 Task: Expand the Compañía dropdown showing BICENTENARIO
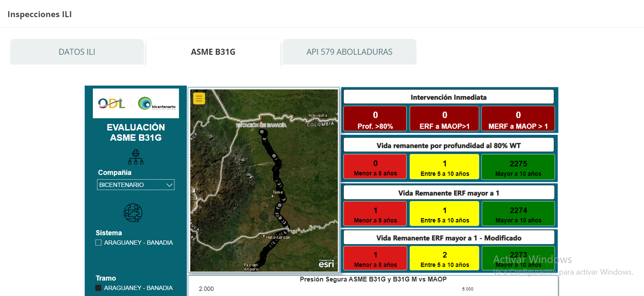click(x=136, y=185)
